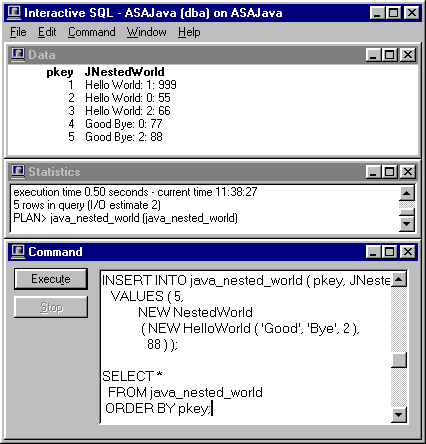Image resolution: width=426 pixels, height=444 pixels.
Task: Click Statistics scrollbar up arrow
Action: [407, 193]
